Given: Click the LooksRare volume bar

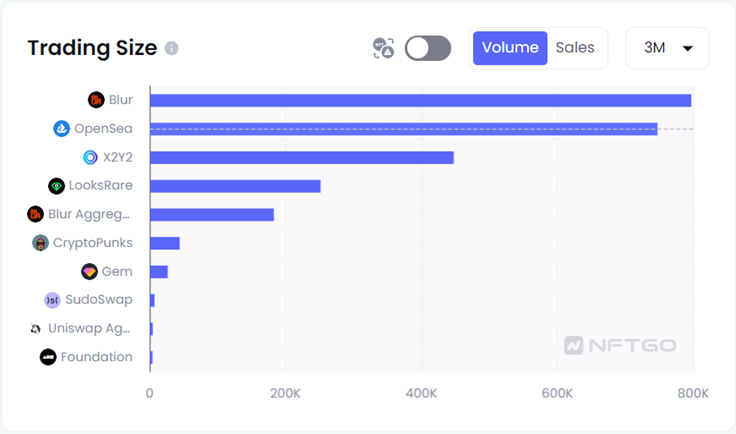Looking at the screenshot, I should 235,186.
